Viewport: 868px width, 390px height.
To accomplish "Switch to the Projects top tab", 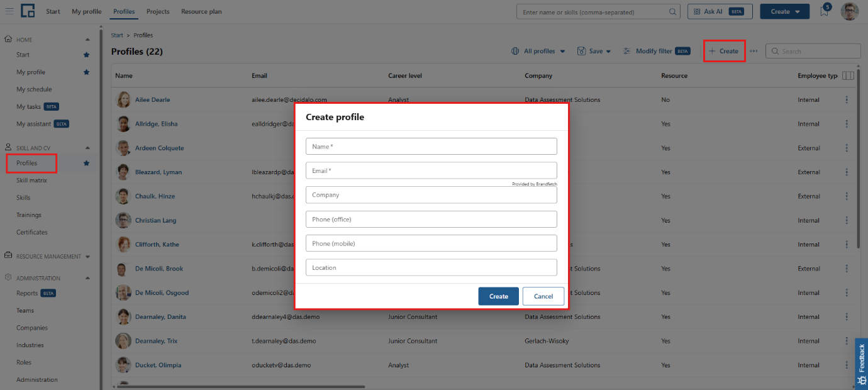I will coord(158,11).
